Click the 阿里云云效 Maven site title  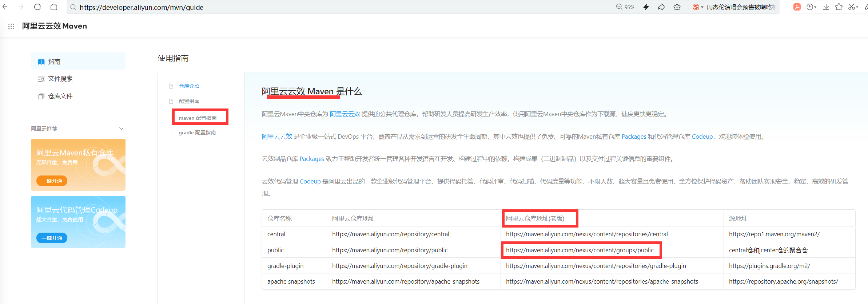pyautogui.click(x=55, y=26)
